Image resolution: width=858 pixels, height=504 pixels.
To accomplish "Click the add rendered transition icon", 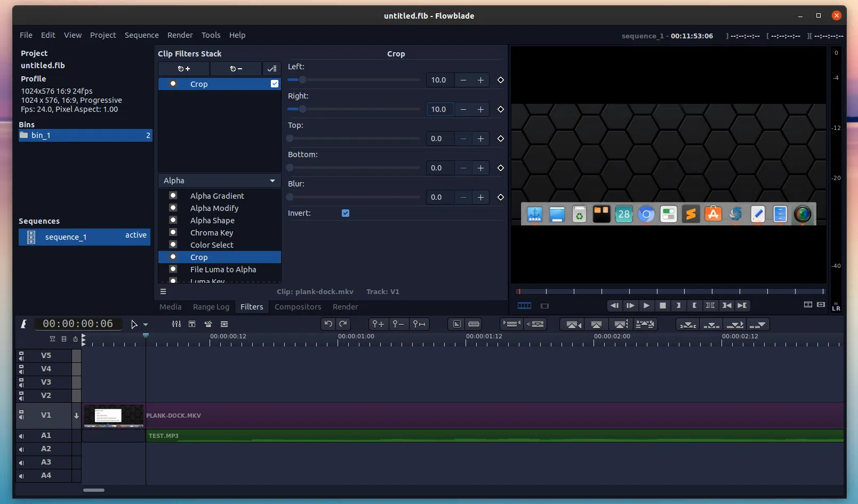I will click(x=457, y=324).
